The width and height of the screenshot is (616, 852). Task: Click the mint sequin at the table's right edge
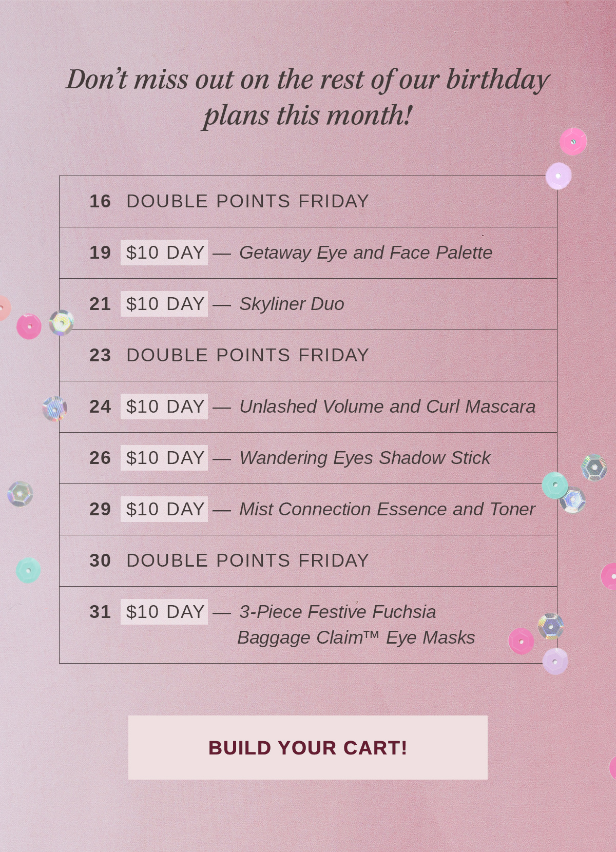pos(554,485)
